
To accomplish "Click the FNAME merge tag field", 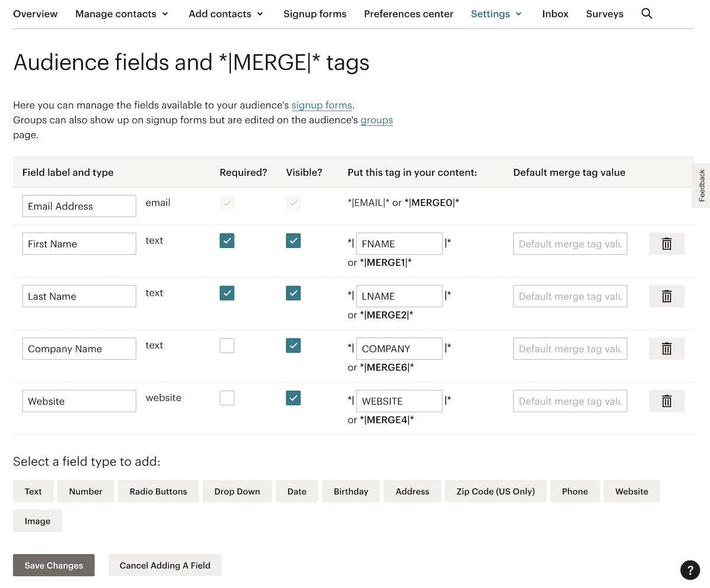I will 399,244.
